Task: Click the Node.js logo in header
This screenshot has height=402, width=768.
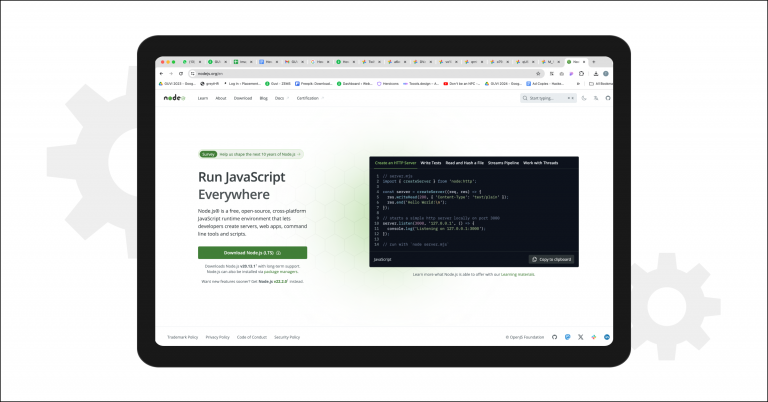Action: [174, 98]
